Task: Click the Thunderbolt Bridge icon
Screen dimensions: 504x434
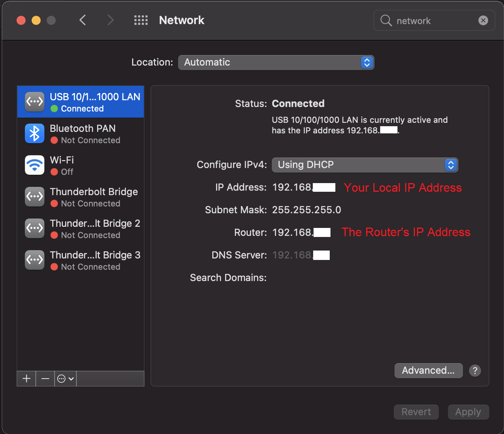Action: (35, 197)
